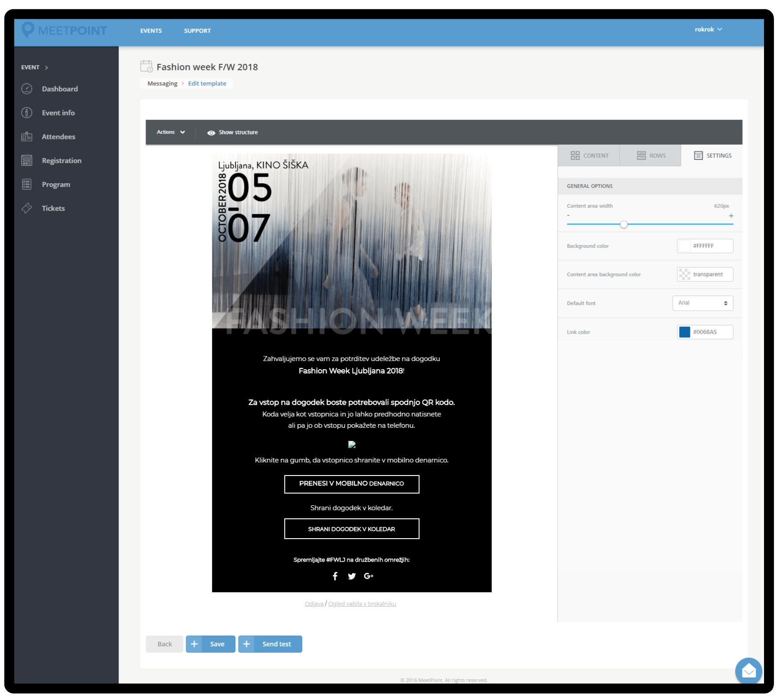This screenshot has height=700, width=778.
Task: Click the Fashion Week header image
Action: (x=352, y=244)
